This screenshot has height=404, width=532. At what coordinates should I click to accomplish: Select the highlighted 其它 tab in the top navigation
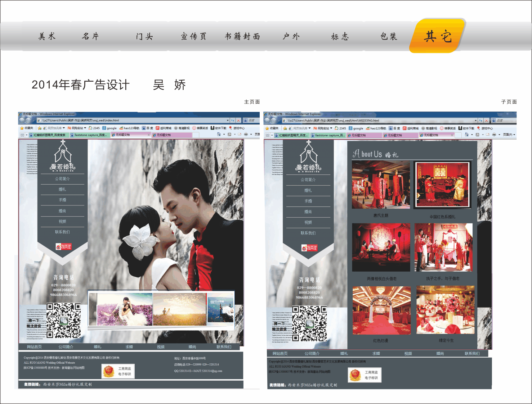(437, 36)
